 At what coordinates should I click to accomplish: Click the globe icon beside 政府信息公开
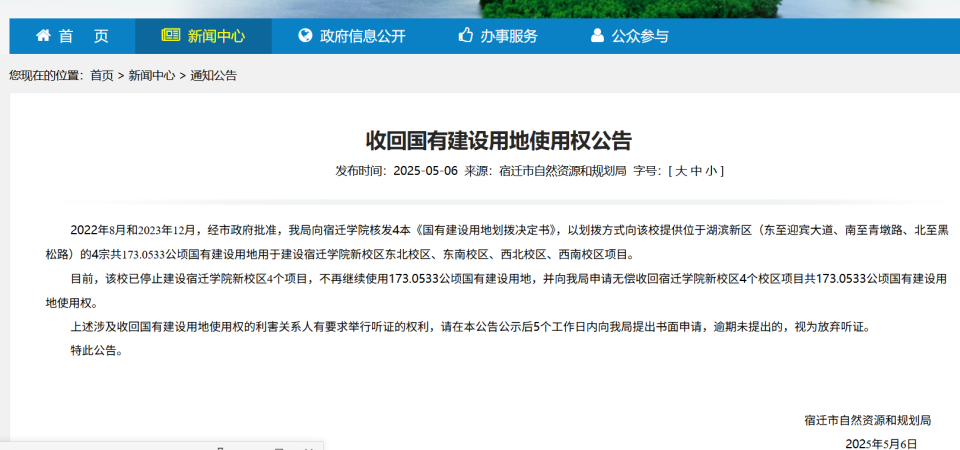point(305,36)
